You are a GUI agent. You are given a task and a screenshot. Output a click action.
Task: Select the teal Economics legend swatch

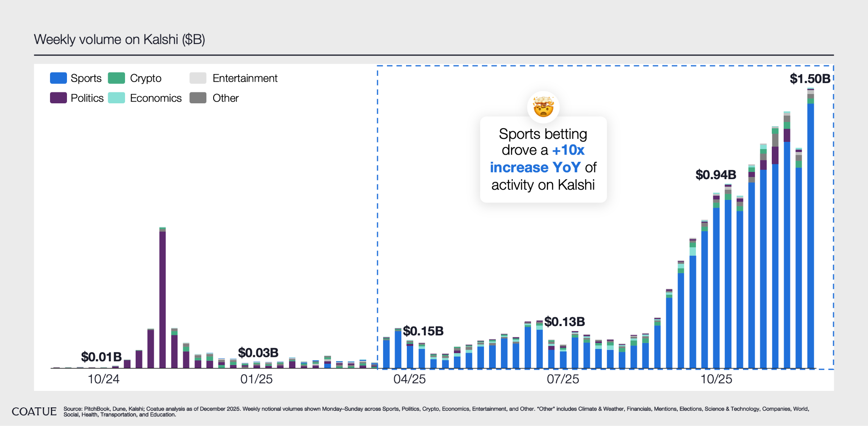click(x=117, y=98)
